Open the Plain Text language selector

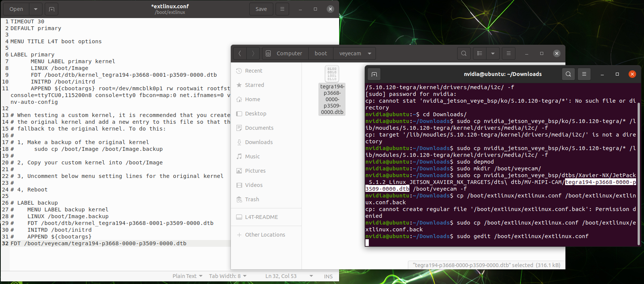click(187, 276)
